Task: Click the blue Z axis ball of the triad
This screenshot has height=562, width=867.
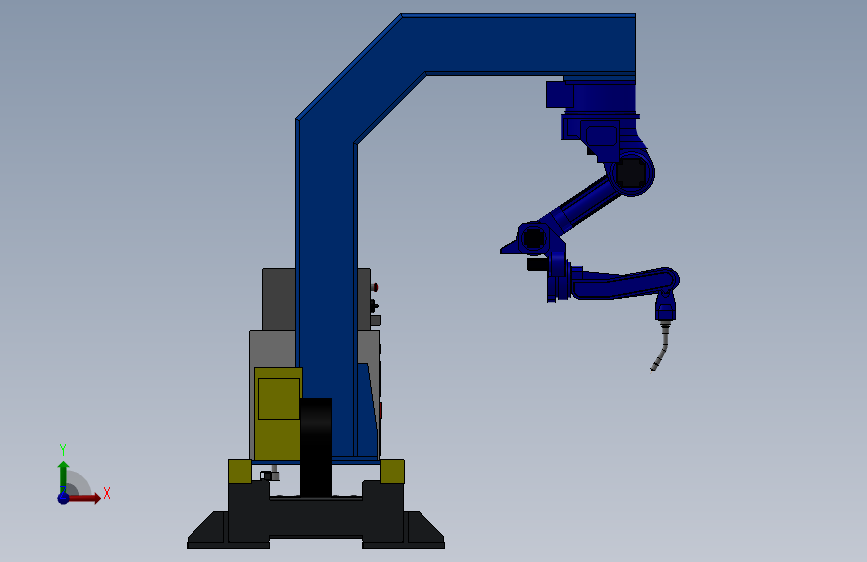Action: 64,498
